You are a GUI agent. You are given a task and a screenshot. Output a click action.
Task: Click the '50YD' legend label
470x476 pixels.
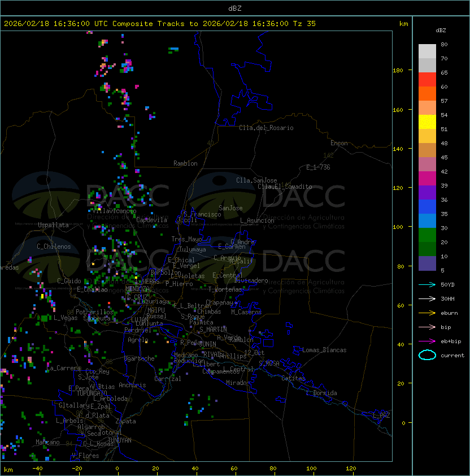point(447,284)
